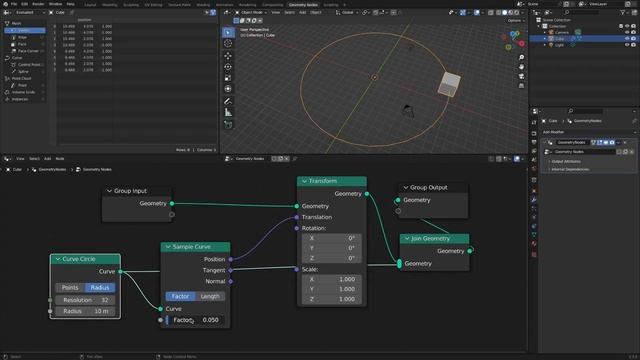Open the Material properties tab icon
The height and width of the screenshot is (360, 640).
[x=534, y=244]
